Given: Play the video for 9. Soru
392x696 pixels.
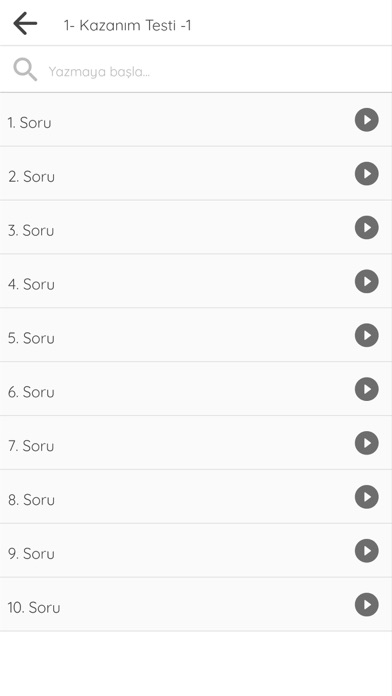Looking at the screenshot, I should 366,551.
